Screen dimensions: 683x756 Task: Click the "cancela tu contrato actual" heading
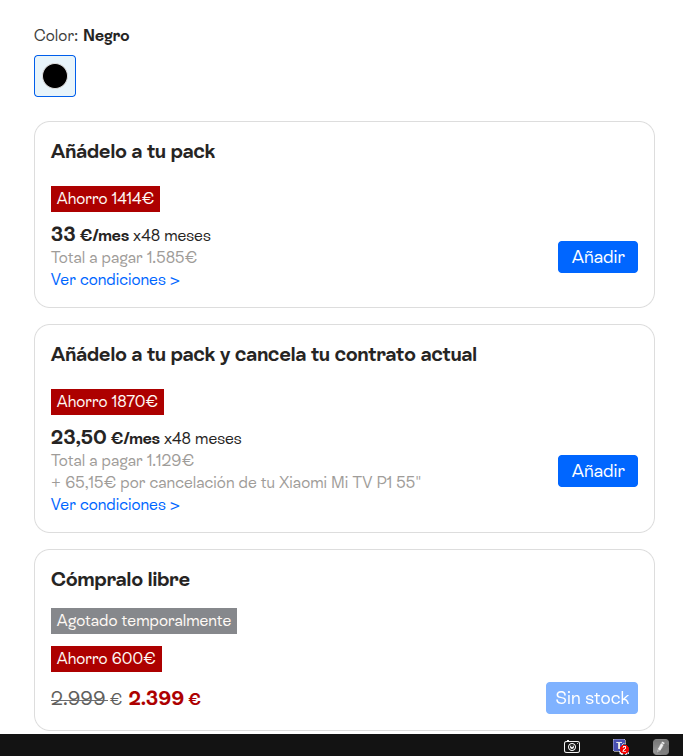355,355
